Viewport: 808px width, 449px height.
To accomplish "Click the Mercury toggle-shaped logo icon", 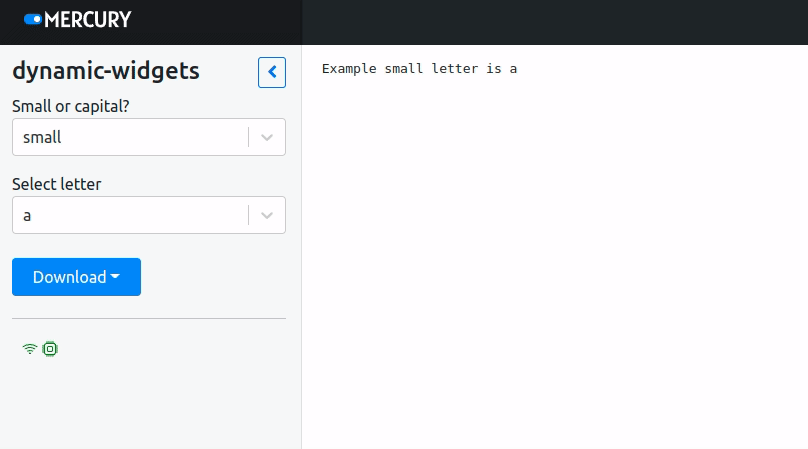I will pos(33,19).
